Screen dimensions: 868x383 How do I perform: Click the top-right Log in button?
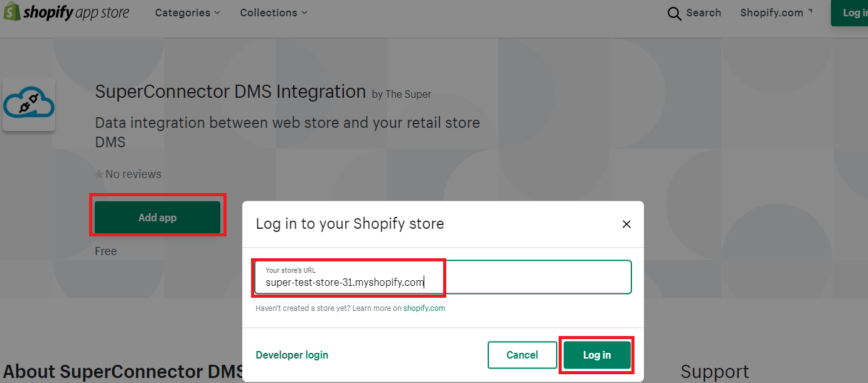(850, 13)
